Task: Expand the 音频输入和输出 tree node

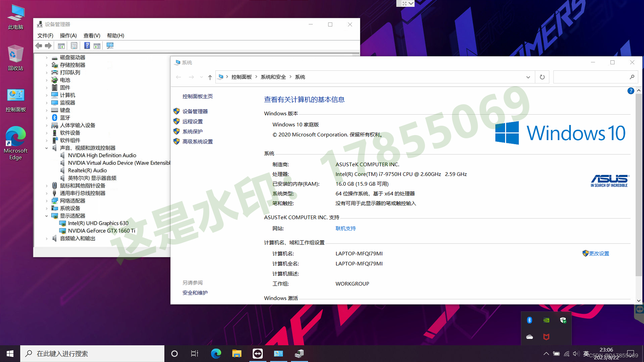Action: (x=47, y=238)
